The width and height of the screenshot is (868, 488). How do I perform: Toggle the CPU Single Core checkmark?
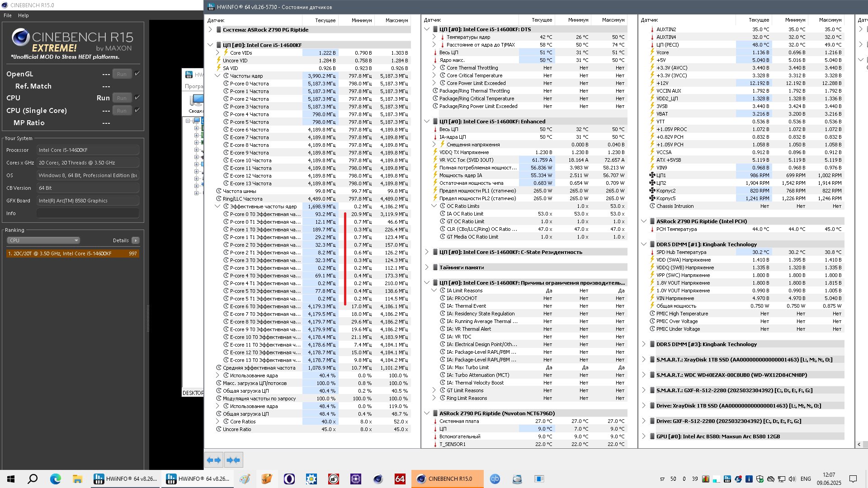point(137,110)
